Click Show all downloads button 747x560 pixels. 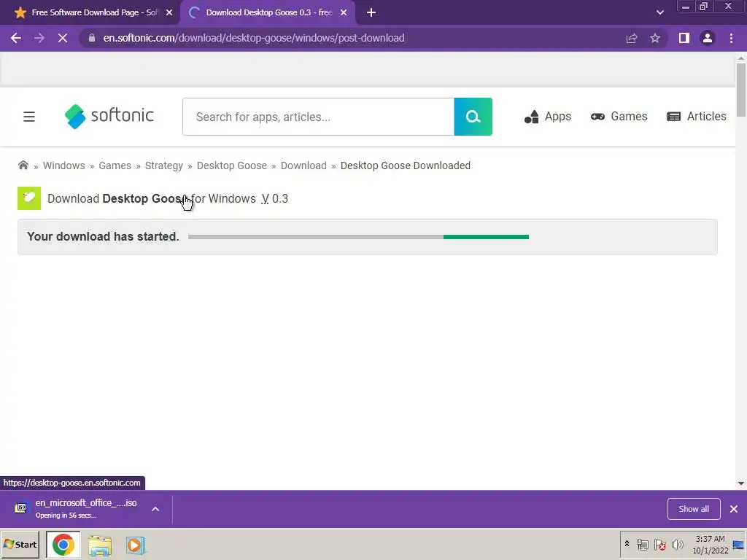pyautogui.click(x=694, y=509)
